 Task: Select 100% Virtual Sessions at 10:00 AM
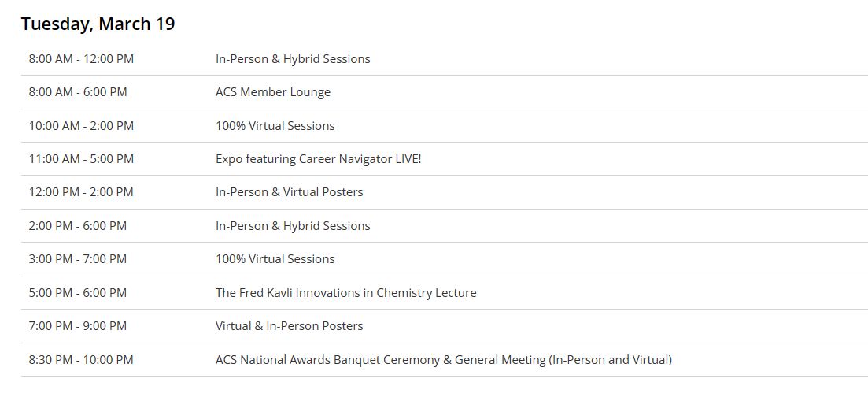click(275, 126)
